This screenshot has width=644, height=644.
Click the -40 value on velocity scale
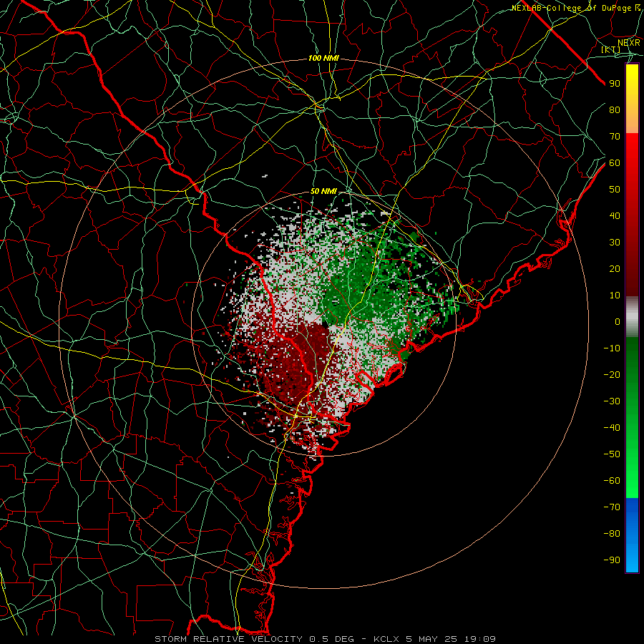pos(612,428)
